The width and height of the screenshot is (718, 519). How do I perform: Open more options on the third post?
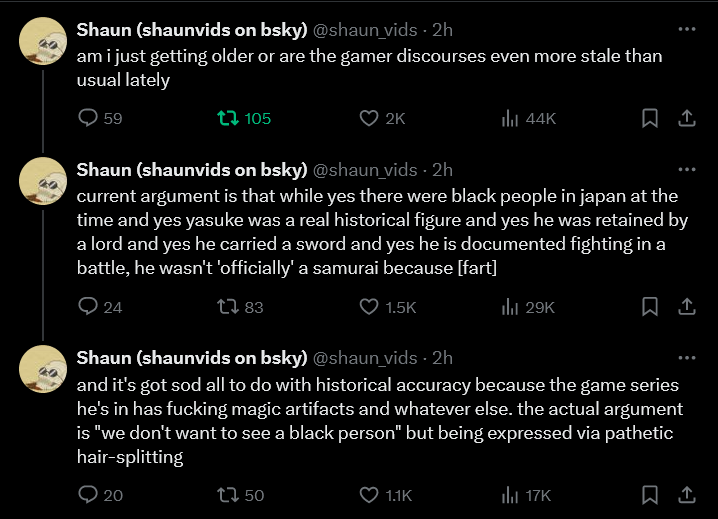point(686,357)
